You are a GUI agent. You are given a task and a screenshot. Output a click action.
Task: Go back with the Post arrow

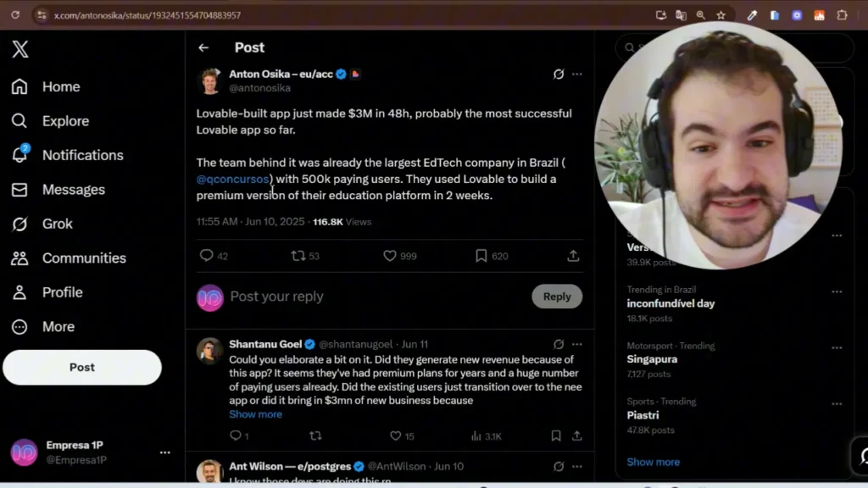(x=203, y=47)
